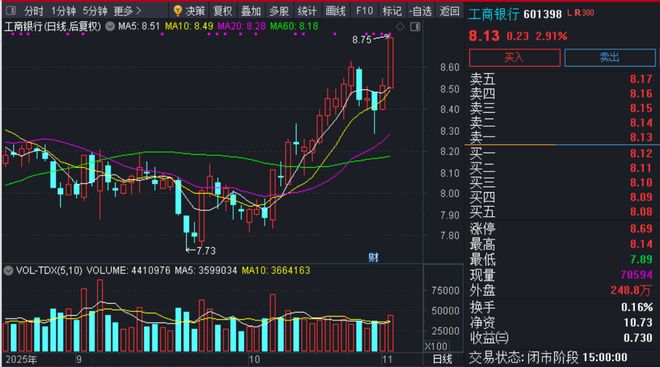
Task: Click the 收益(三) value 0.730
Action: point(638,338)
